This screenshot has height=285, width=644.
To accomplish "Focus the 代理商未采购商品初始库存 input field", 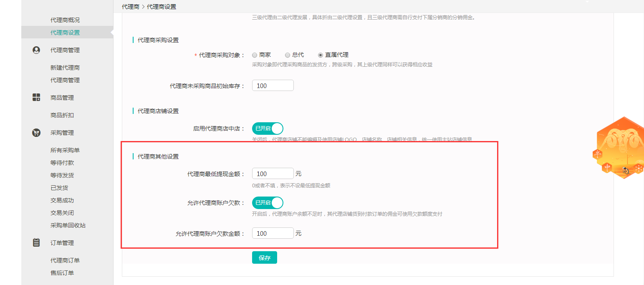I will pos(273,86).
